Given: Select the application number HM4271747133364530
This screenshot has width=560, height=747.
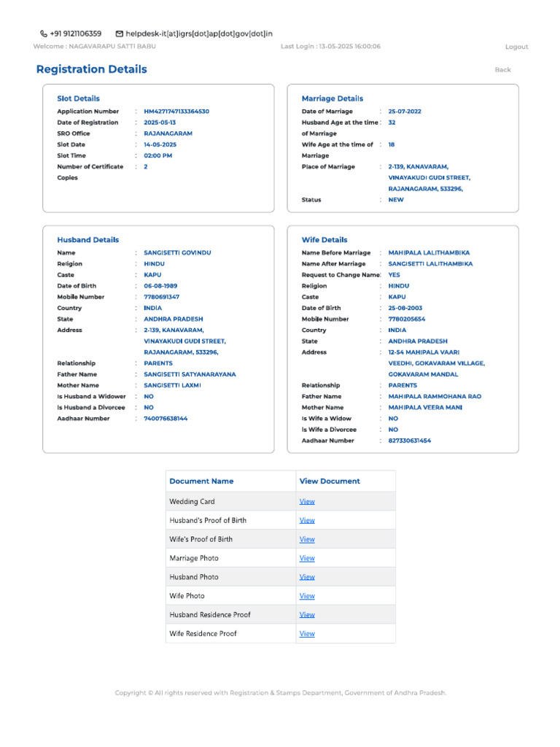Looking at the screenshot, I should (176, 112).
